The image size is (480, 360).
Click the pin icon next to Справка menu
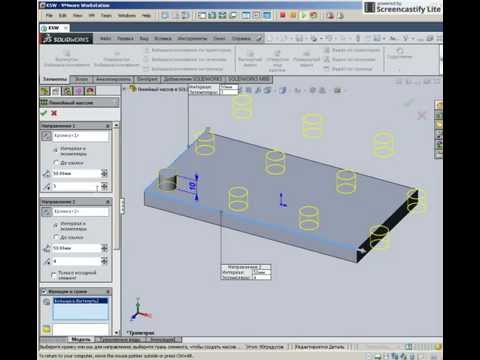(x=259, y=39)
